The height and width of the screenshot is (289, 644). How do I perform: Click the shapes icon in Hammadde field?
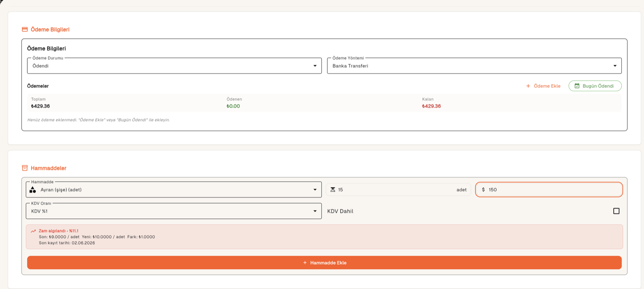pos(33,190)
